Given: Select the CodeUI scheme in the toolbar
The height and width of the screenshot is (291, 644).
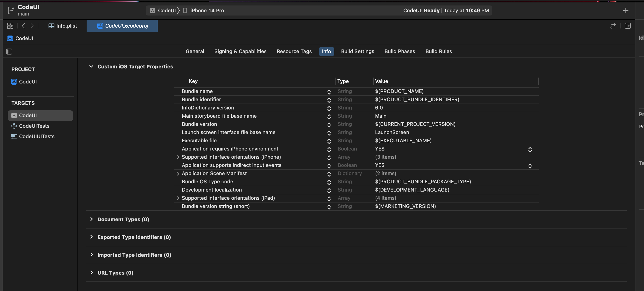Looking at the screenshot, I should coord(163,10).
